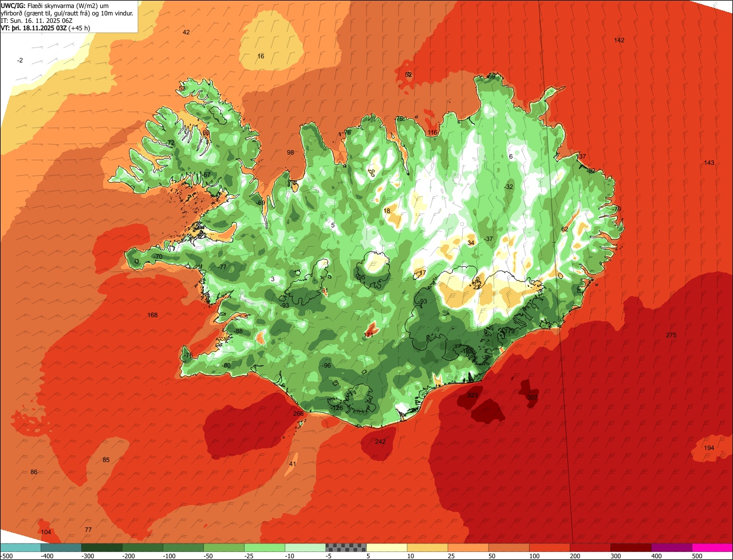
Task: Click the '400' legend label
Action: point(657,555)
